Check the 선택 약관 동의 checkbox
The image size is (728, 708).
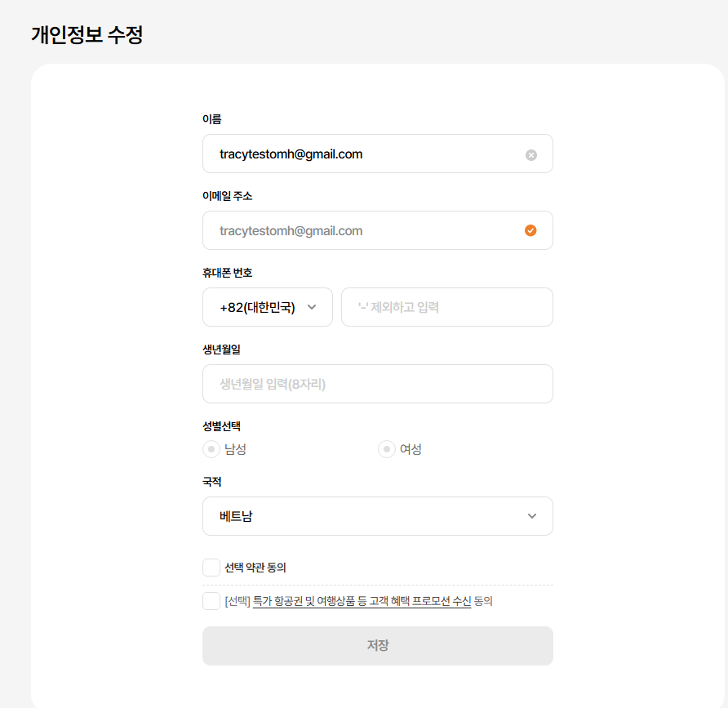[x=211, y=568]
